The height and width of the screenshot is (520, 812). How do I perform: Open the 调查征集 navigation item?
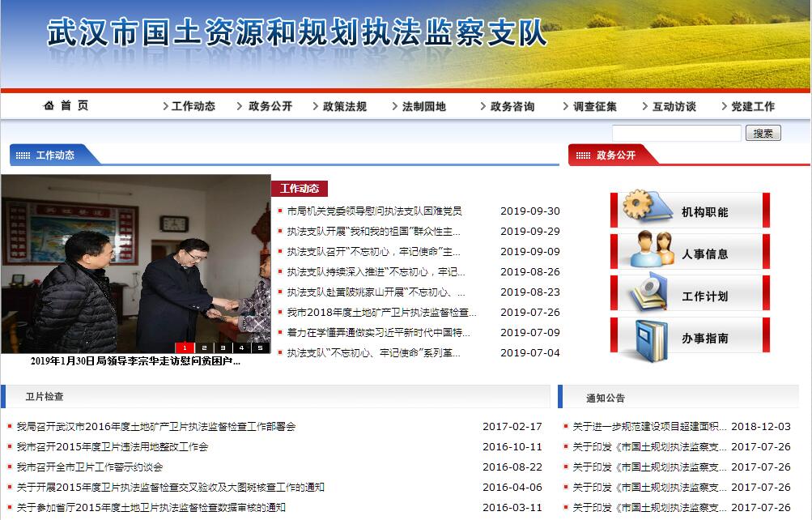594,106
